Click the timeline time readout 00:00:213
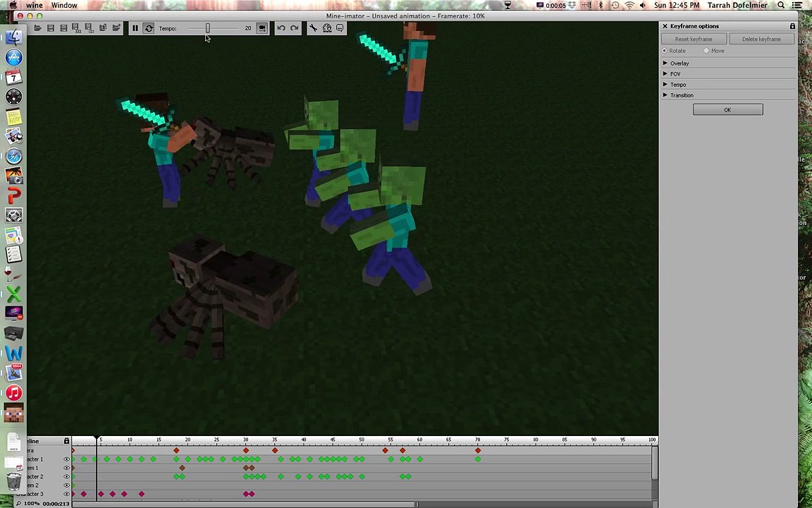812x508 pixels. tap(56, 503)
